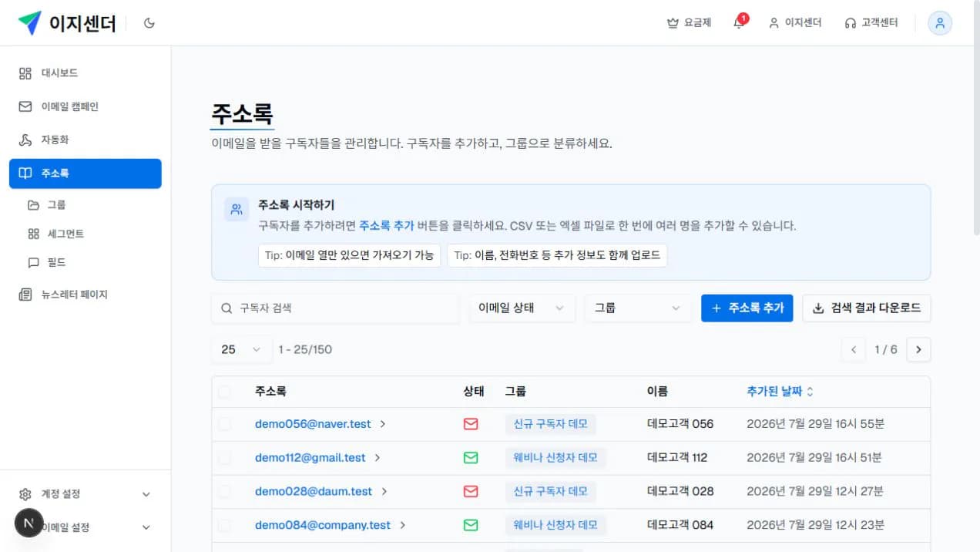980x552 pixels.
Task: Expand 이메일 설정 chevron
Action: point(146,527)
